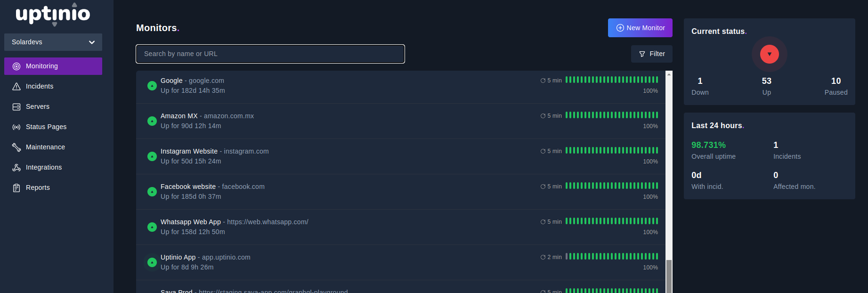Click the amazon.com.mx URL text
The width and height of the screenshot is (868, 293).
click(x=229, y=116)
